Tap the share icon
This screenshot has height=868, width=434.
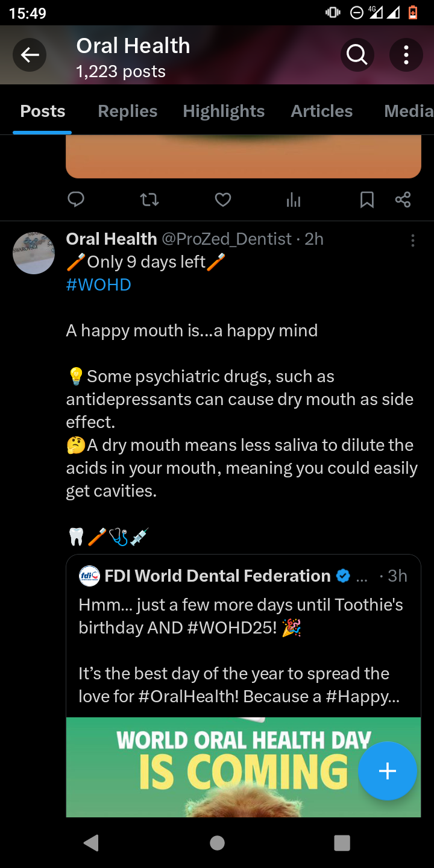[403, 200]
